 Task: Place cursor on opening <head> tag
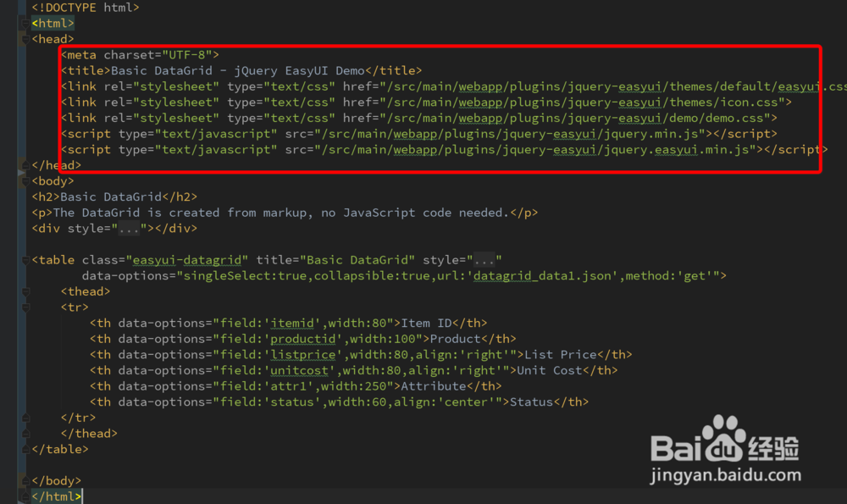click(x=53, y=39)
